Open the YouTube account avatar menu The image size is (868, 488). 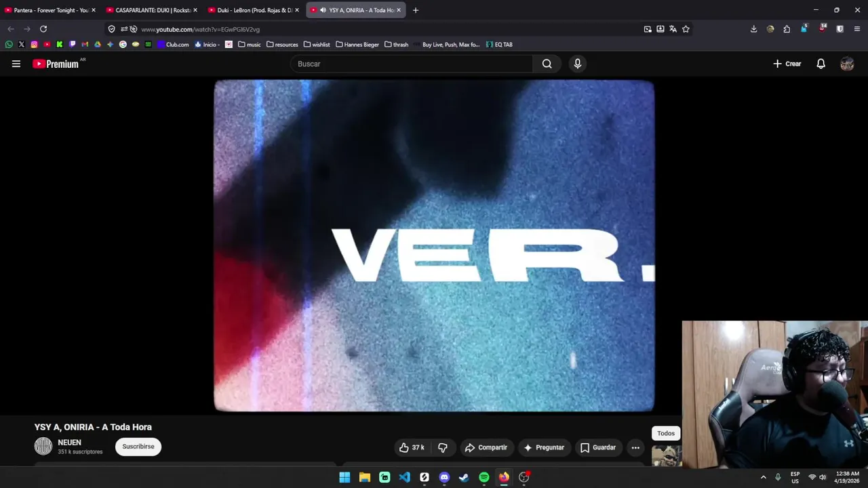point(847,64)
